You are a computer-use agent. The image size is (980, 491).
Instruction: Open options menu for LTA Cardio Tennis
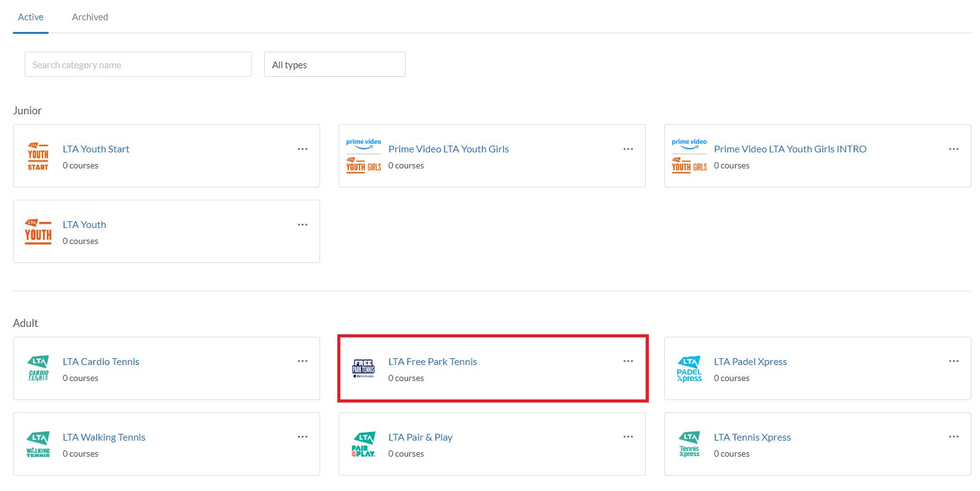click(302, 361)
